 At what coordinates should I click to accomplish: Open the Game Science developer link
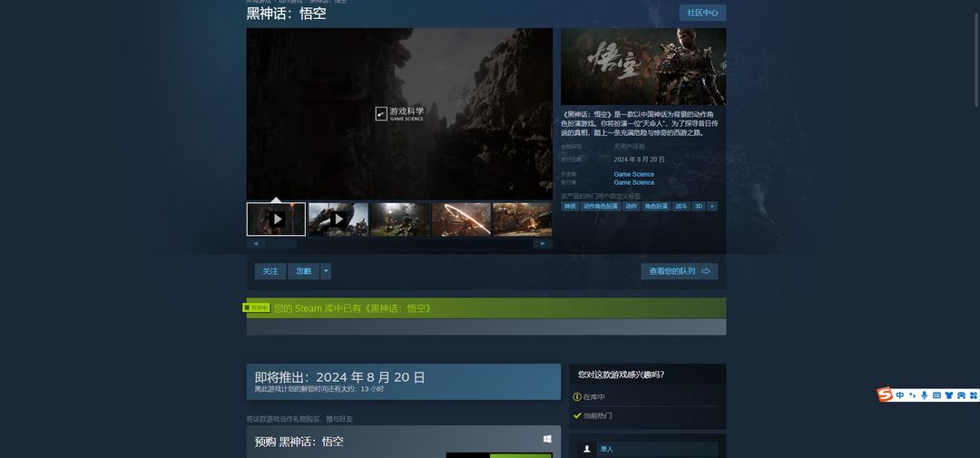coord(633,174)
